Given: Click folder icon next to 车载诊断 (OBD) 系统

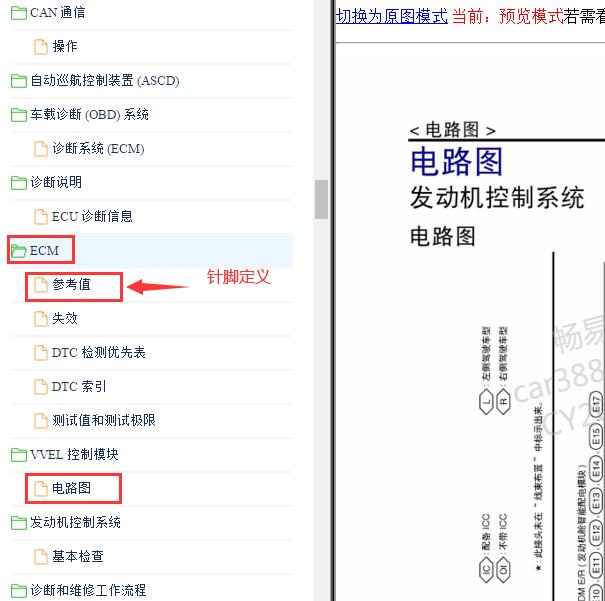Looking at the screenshot, I should point(19,115).
